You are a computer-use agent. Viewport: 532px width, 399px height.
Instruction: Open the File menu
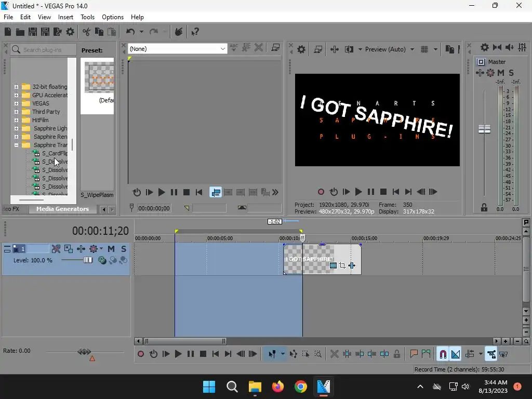[8, 17]
